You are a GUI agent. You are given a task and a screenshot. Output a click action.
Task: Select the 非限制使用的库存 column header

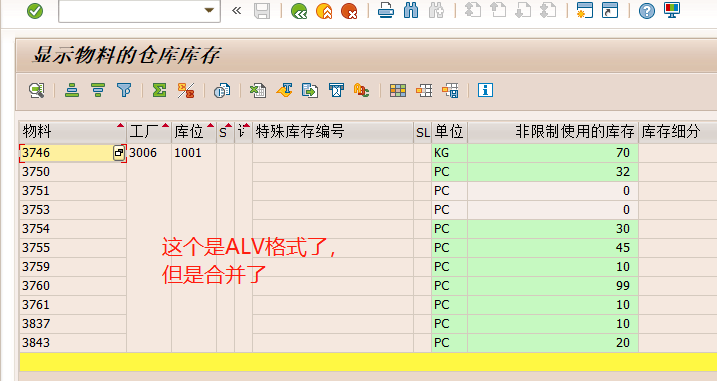coord(553,132)
